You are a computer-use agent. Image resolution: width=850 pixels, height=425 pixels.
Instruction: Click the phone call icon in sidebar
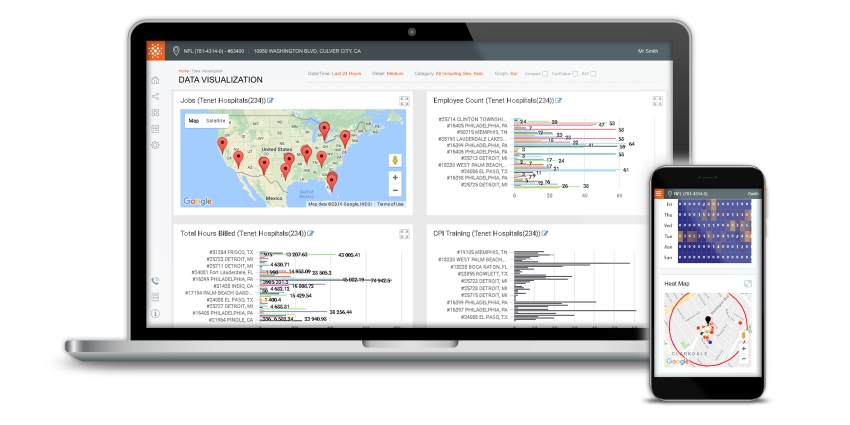coord(156,281)
